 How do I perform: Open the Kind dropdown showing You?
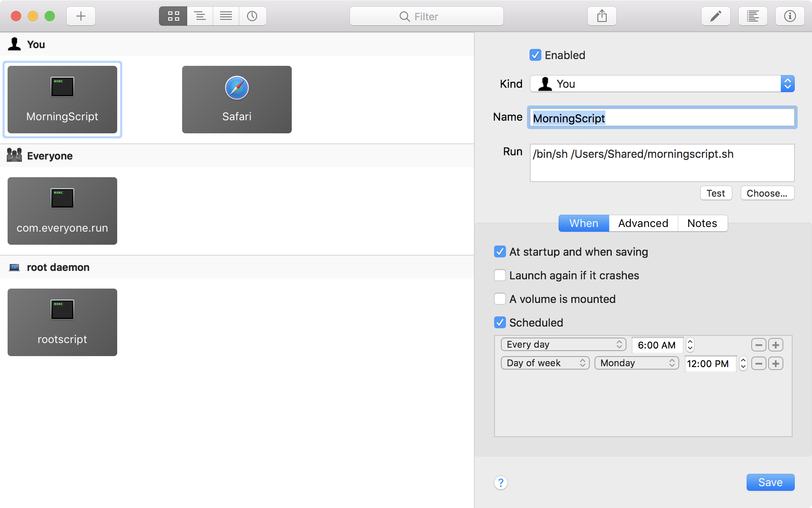(662, 84)
